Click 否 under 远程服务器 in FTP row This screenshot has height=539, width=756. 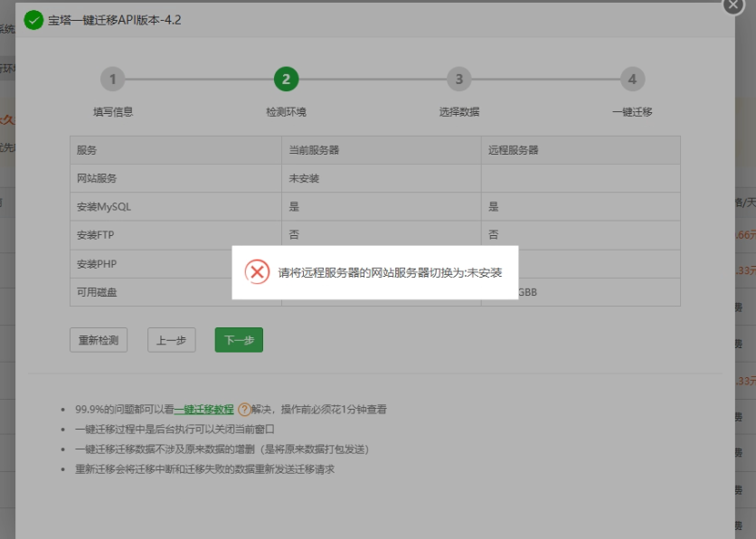pos(493,235)
